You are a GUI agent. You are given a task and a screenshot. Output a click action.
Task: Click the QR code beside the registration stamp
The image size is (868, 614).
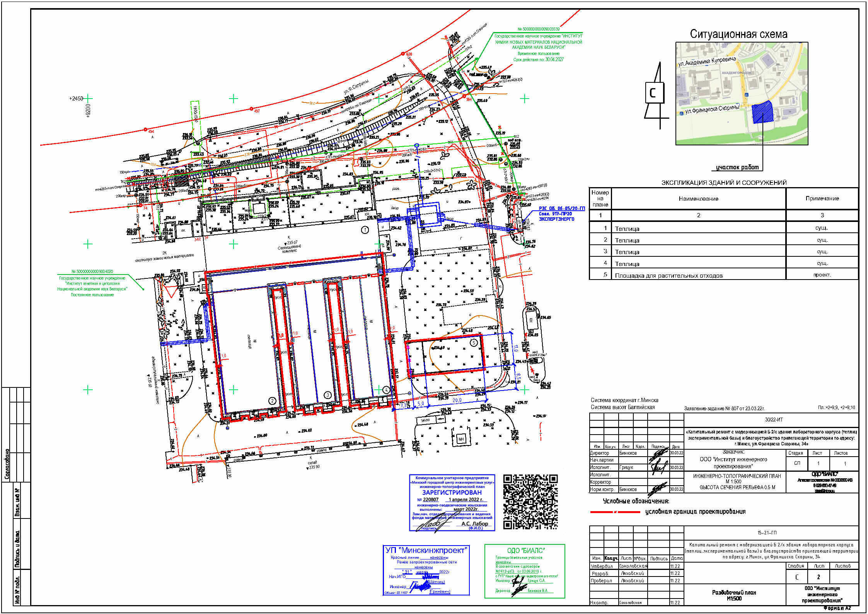coord(530,501)
